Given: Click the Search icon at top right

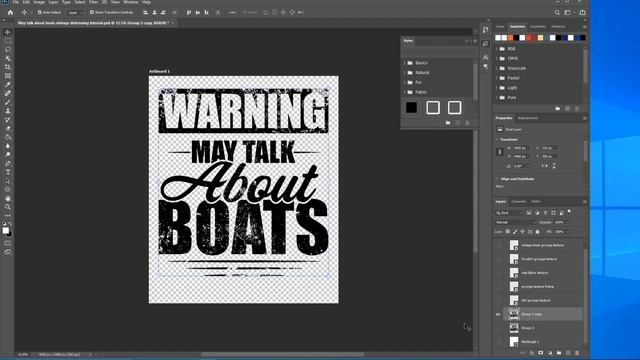Looking at the screenshot, I should pos(557,13).
